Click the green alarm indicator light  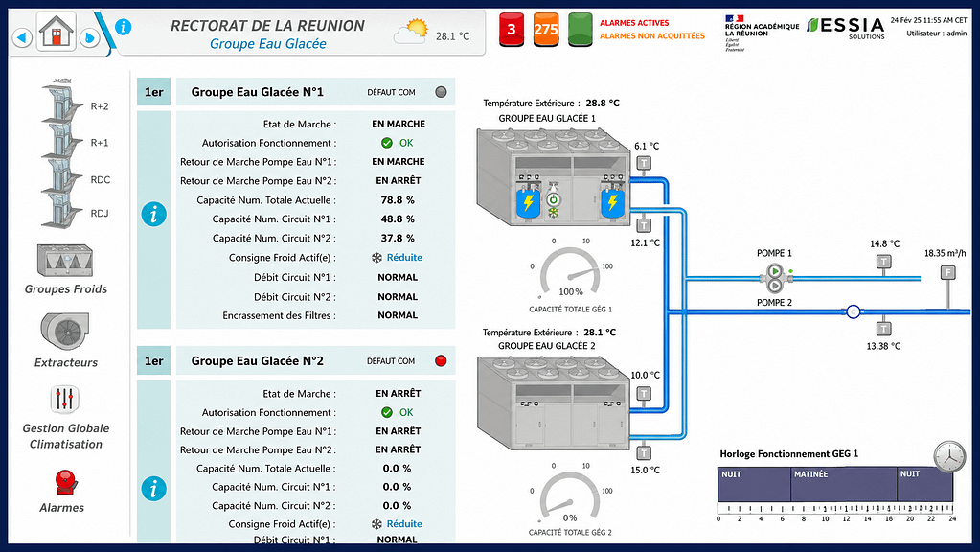coord(580,30)
